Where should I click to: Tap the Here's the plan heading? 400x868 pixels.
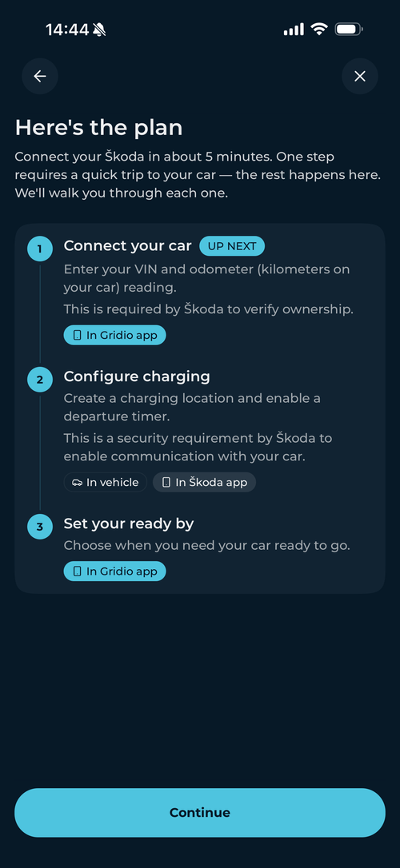(98, 127)
